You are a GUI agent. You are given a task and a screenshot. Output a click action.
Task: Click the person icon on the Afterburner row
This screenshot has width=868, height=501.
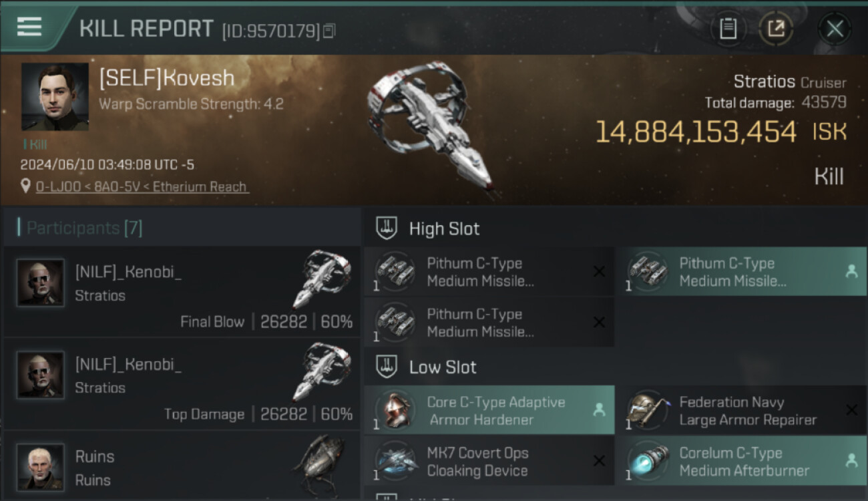click(x=851, y=460)
